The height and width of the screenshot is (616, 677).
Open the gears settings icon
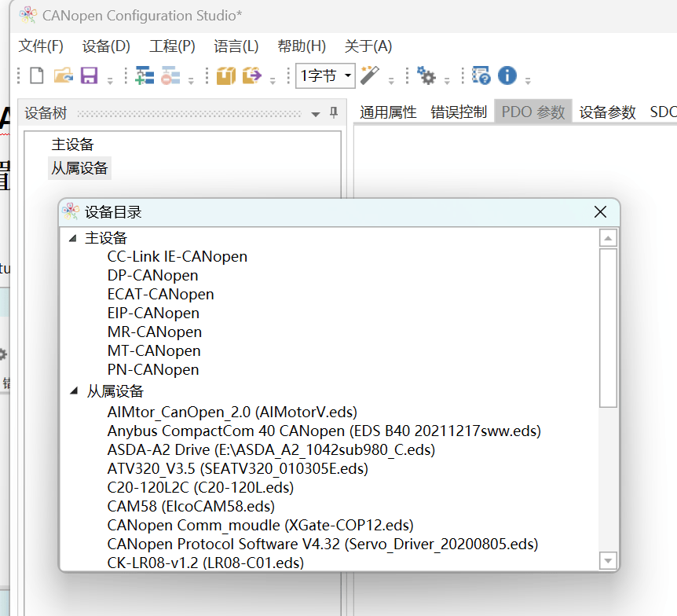click(426, 76)
